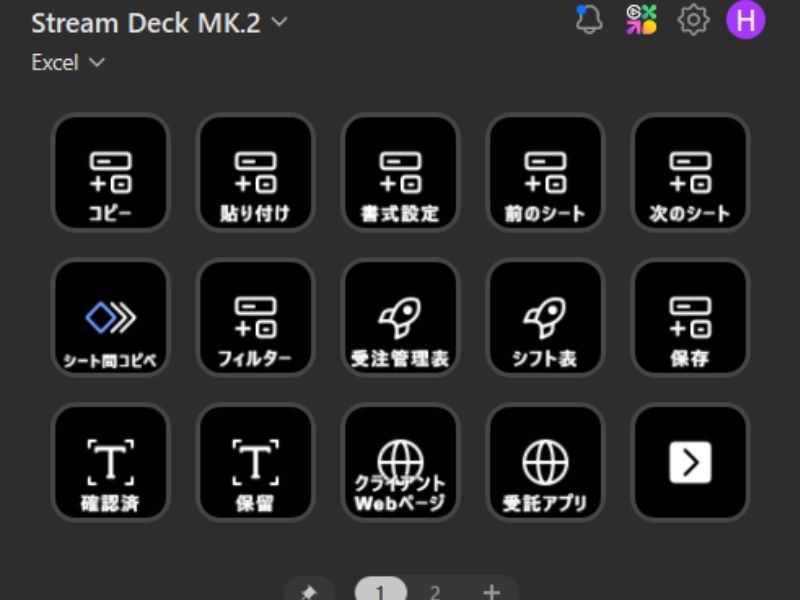Viewport: 800px width, 600px height.
Task: Click the 受託アプリ globe key
Action: click(x=545, y=463)
